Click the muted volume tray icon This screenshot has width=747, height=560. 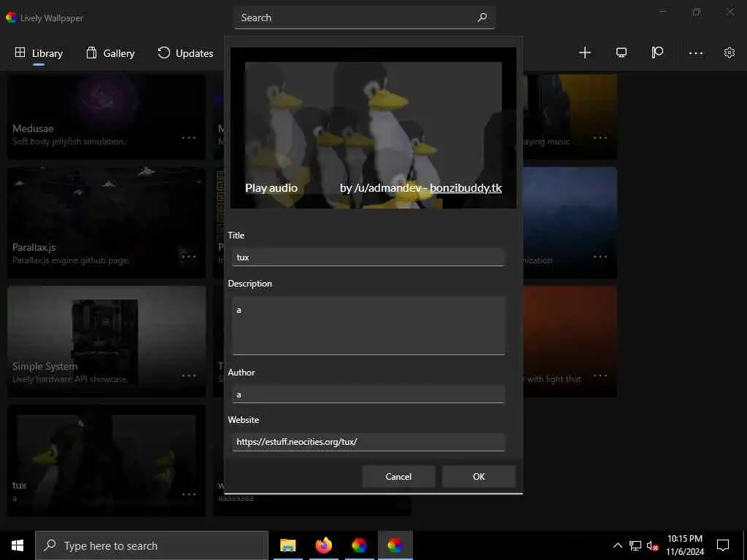(x=653, y=546)
